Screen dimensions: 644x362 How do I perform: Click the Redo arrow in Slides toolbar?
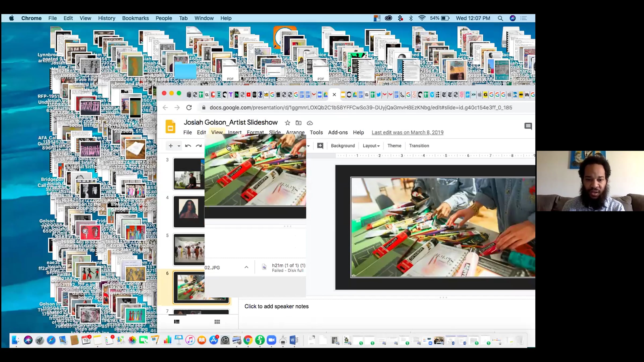pyautogui.click(x=199, y=146)
